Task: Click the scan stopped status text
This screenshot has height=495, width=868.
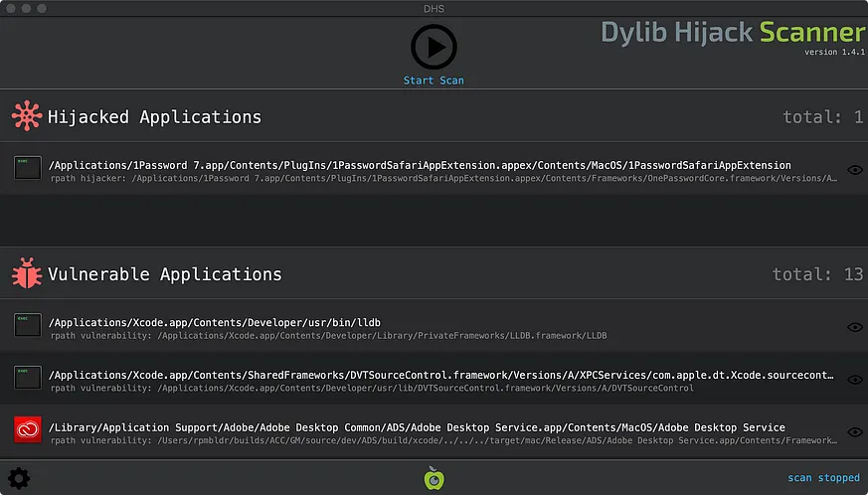Action: point(823,477)
